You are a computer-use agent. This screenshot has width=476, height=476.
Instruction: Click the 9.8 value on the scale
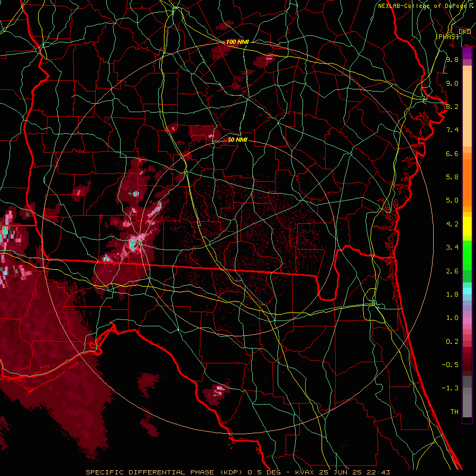click(x=452, y=59)
